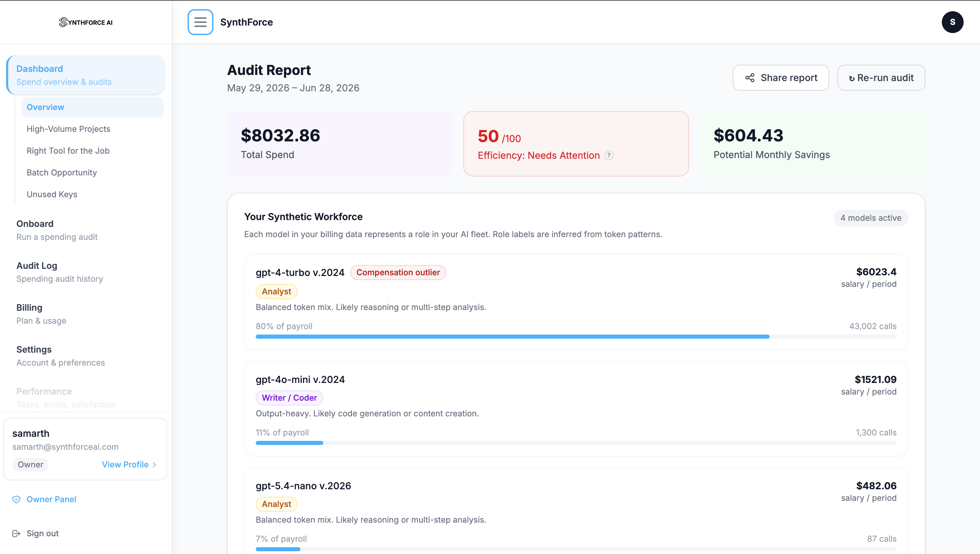Viewport: 980px width, 554px height.
Task: Click the efficiency help question-mark icon
Action: [609, 155]
